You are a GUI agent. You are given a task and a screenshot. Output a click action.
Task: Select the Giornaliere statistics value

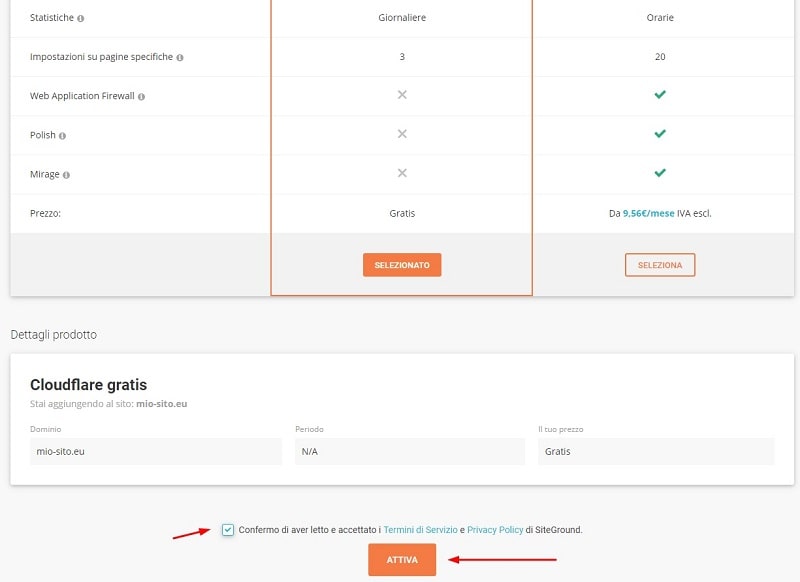click(402, 17)
